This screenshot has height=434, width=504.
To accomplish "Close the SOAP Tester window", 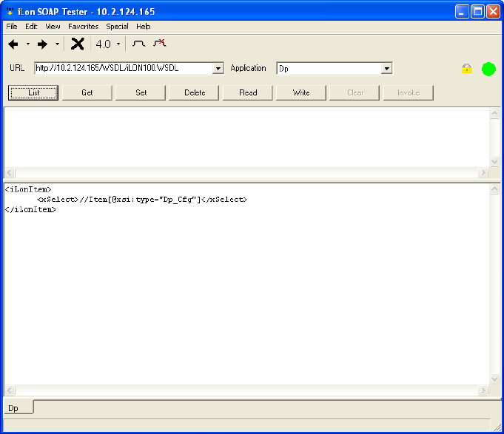I will [x=493, y=12].
